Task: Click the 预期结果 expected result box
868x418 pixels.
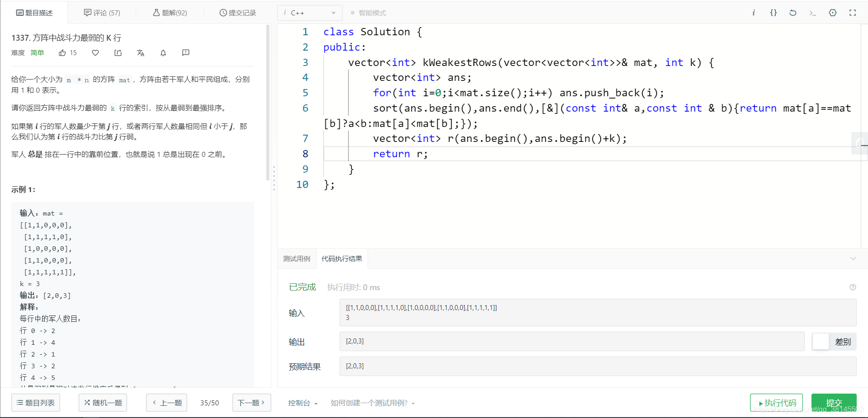Action: pos(598,366)
